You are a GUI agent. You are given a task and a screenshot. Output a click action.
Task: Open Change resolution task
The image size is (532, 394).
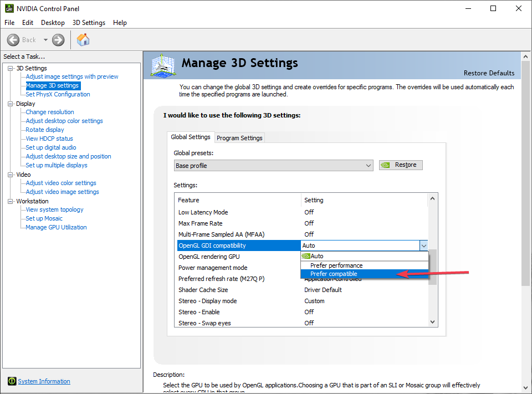coord(50,112)
